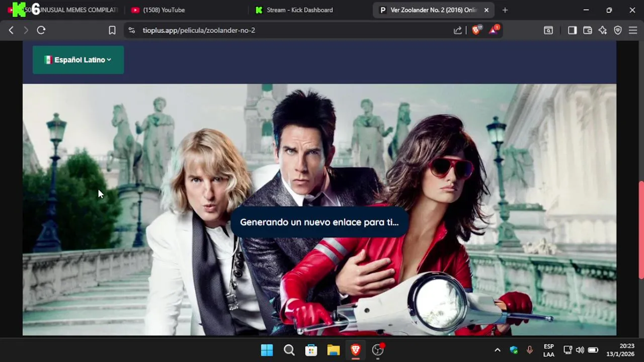This screenshot has height=362, width=644.
Task: Open Leo AI assistant icon
Action: click(603, 30)
